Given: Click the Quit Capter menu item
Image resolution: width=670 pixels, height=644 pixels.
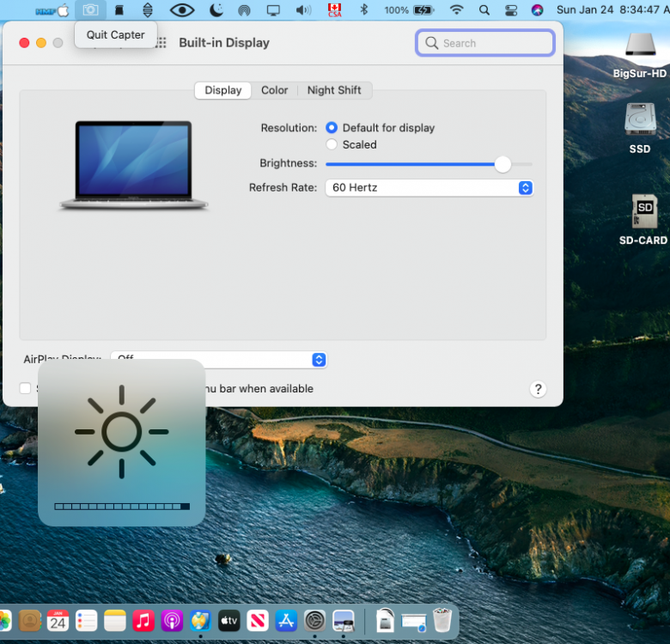Looking at the screenshot, I should [115, 34].
